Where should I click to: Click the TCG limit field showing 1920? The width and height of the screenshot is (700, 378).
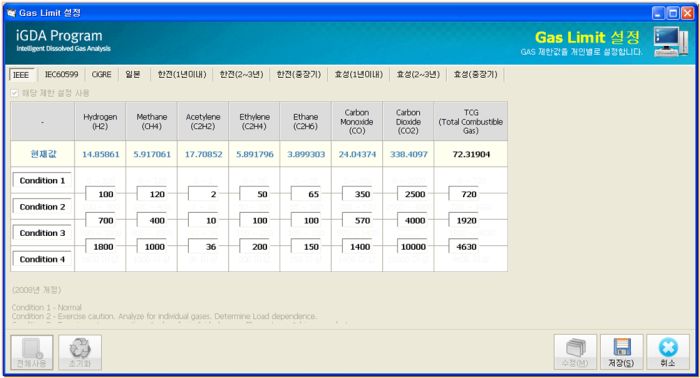coord(463,220)
